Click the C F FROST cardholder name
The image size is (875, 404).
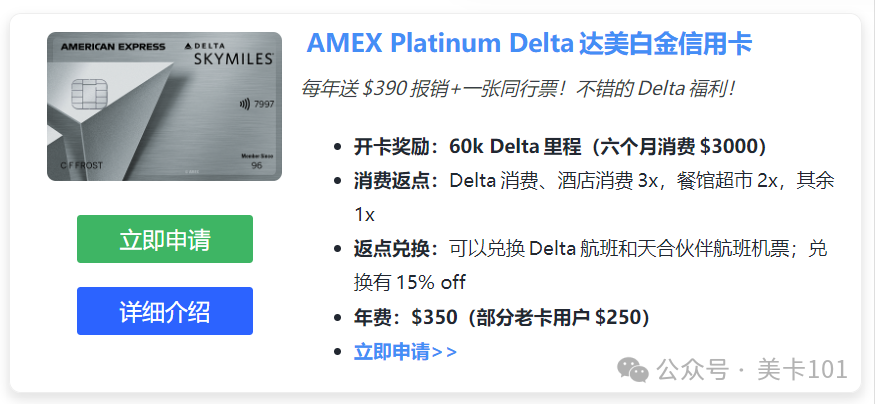[81, 166]
